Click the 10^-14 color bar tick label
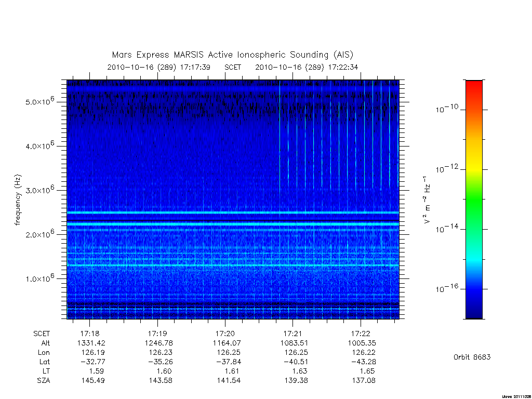Screen dimensions: 532x399 point(447,229)
